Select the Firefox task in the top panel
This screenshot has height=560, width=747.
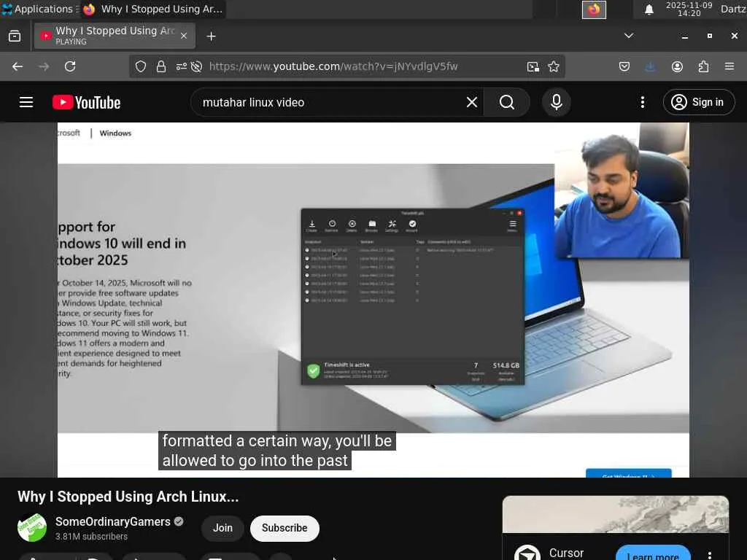[152, 9]
